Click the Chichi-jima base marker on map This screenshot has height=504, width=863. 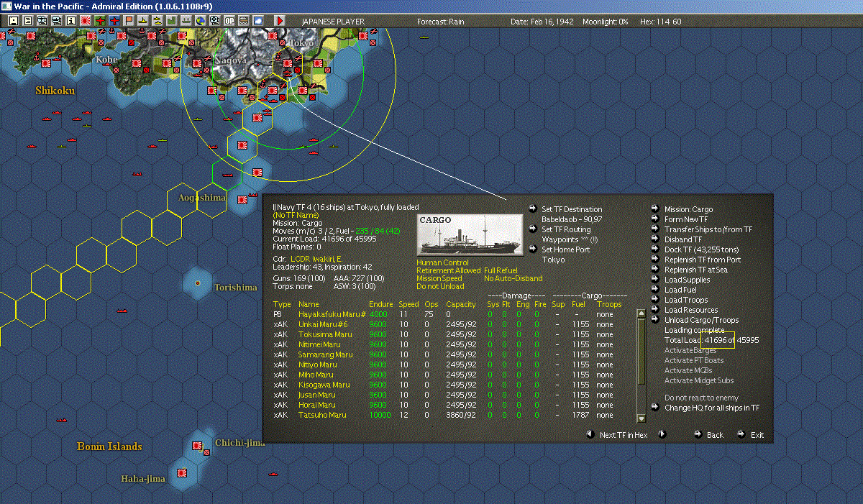pos(198,446)
